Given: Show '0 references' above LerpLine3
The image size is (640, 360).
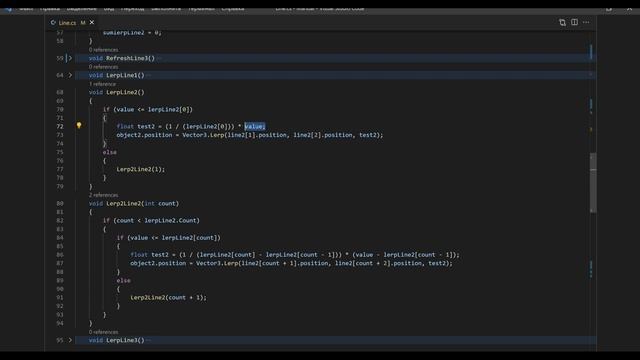Looking at the screenshot, I should (x=103, y=332).
